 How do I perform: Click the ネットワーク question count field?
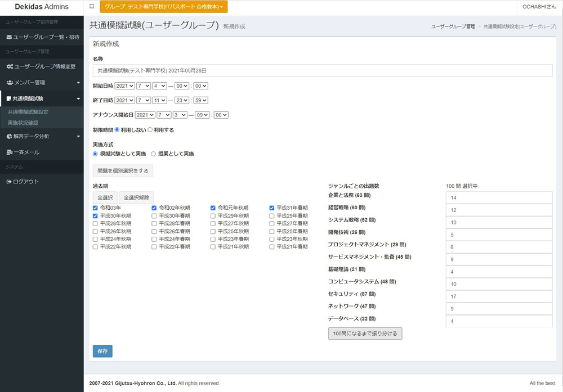[x=499, y=308]
